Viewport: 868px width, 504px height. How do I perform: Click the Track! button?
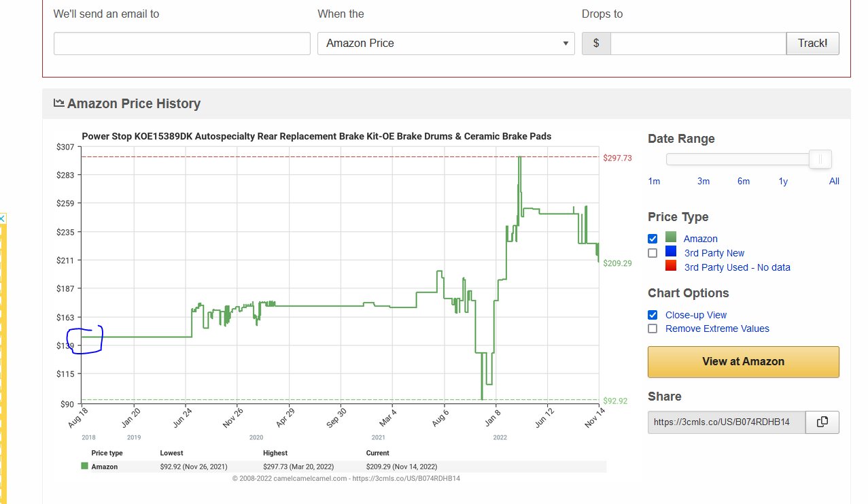813,44
